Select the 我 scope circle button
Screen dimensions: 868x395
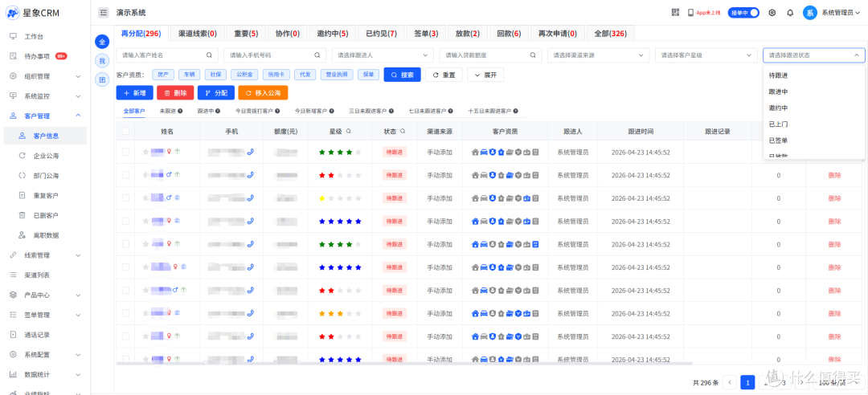102,61
